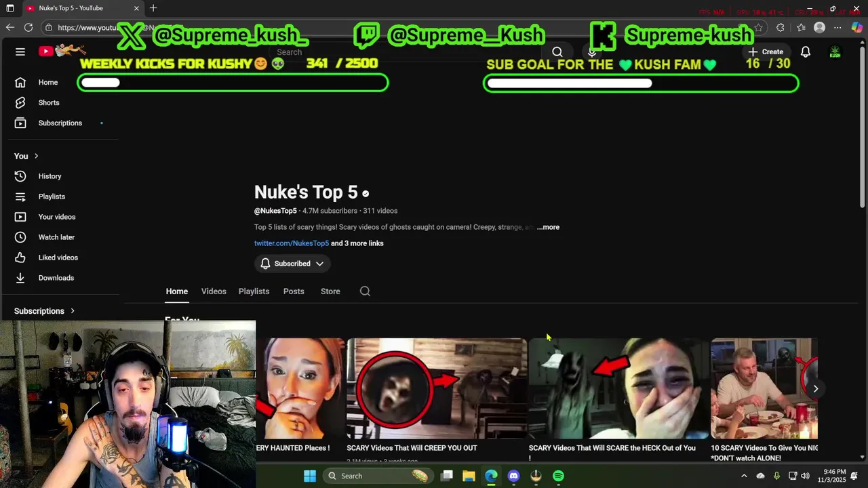
Task: Open 'and 3 more links'
Action: pos(357,243)
